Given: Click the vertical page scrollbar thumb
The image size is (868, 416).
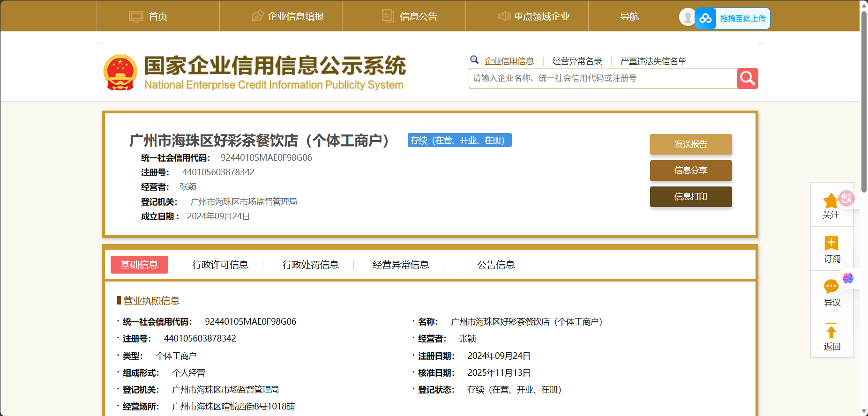Looking at the screenshot, I should [864, 101].
